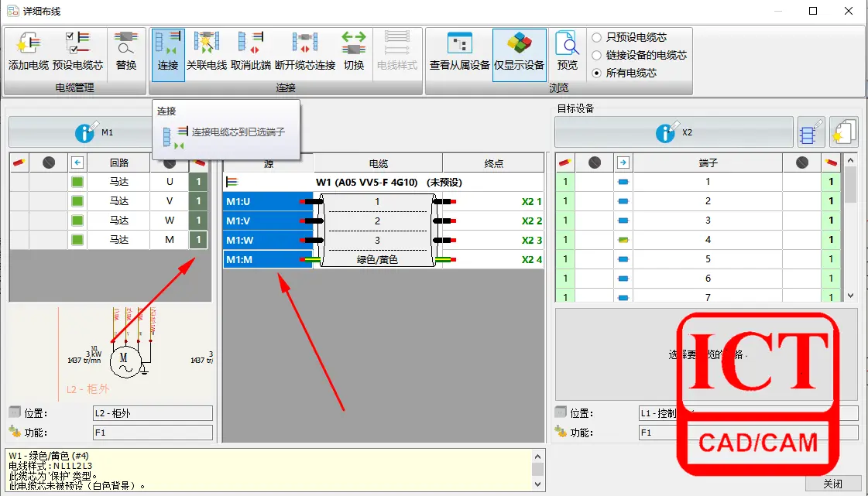This screenshot has width=868, height=496.
Task: Click the left-arrow header icon in the M1 table
Action: pyautogui.click(x=77, y=162)
